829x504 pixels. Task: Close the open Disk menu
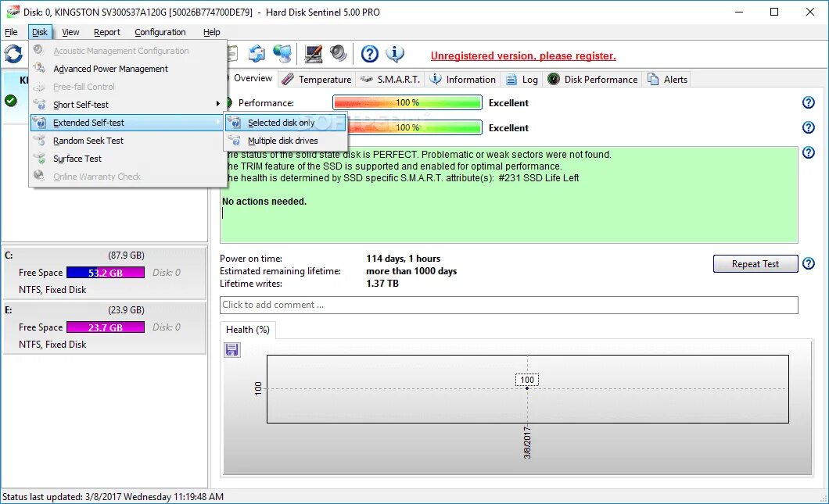(x=40, y=32)
